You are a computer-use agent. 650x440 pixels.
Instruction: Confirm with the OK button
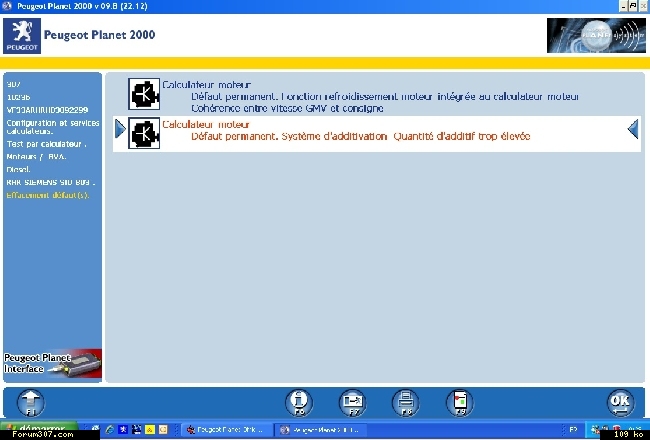click(621, 403)
